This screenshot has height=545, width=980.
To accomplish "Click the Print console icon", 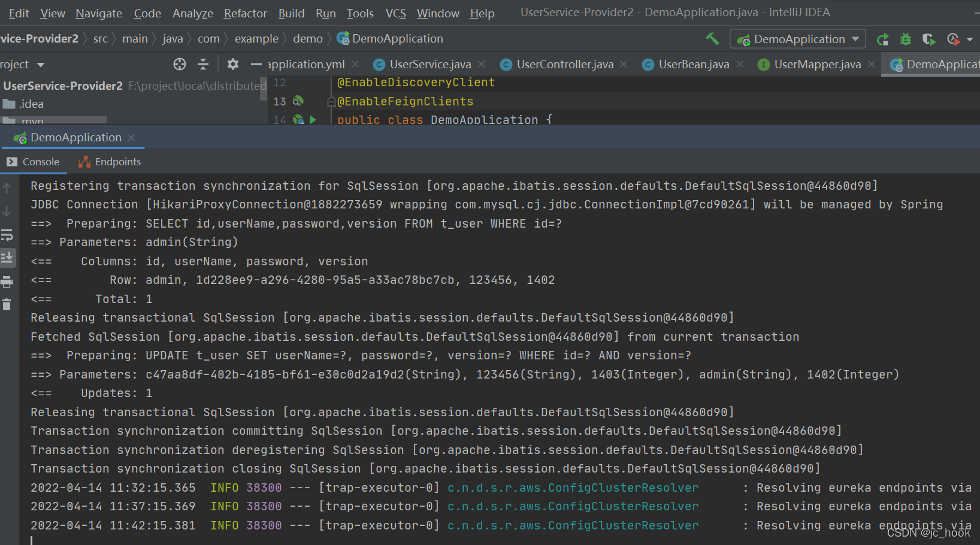I will (7, 281).
